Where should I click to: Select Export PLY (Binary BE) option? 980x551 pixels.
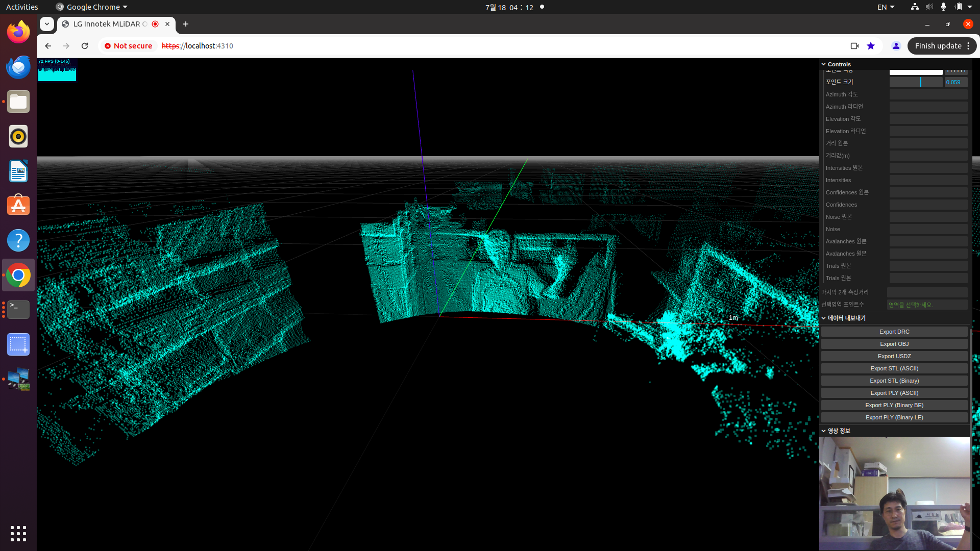click(894, 405)
